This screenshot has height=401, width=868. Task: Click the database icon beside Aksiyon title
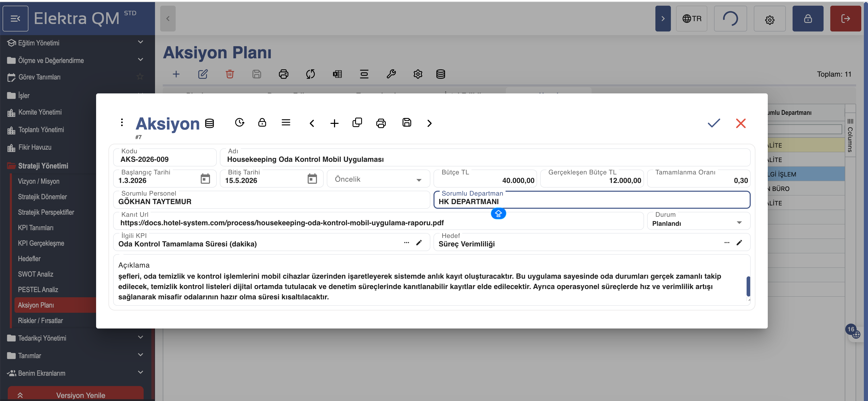point(209,124)
